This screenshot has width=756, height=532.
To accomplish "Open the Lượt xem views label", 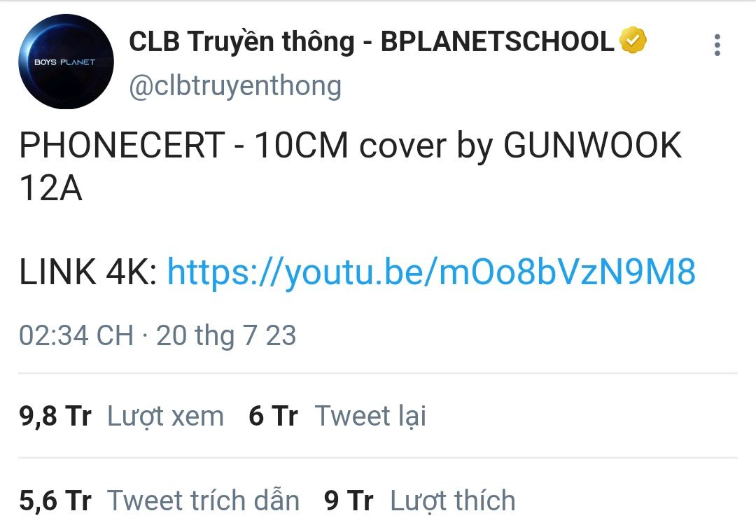I will point(165,416).
